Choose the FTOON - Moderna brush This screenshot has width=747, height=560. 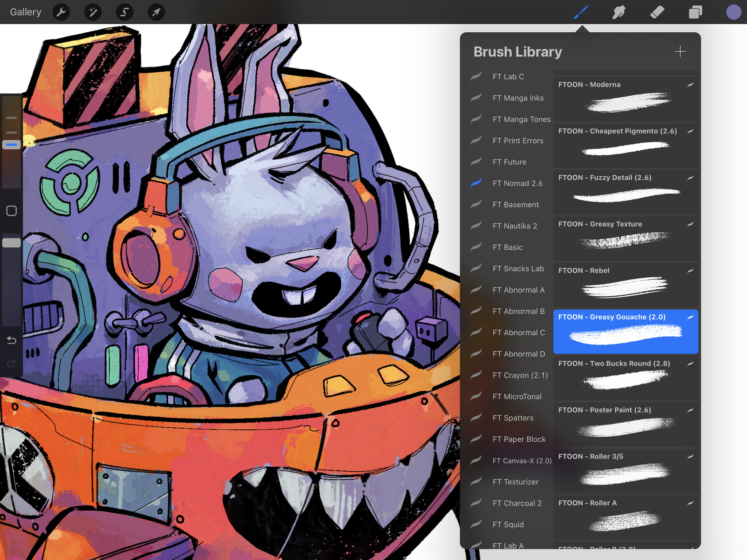click(625, 98)
